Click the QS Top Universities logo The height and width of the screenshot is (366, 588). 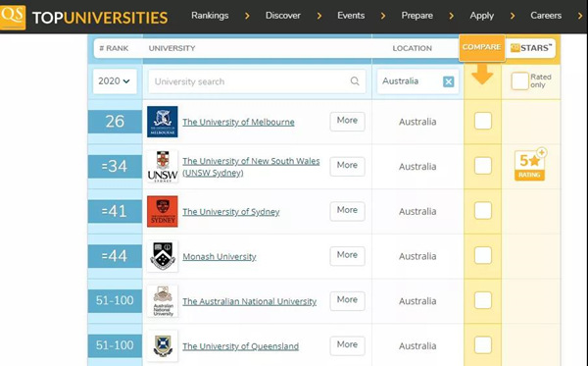[84, 17]
